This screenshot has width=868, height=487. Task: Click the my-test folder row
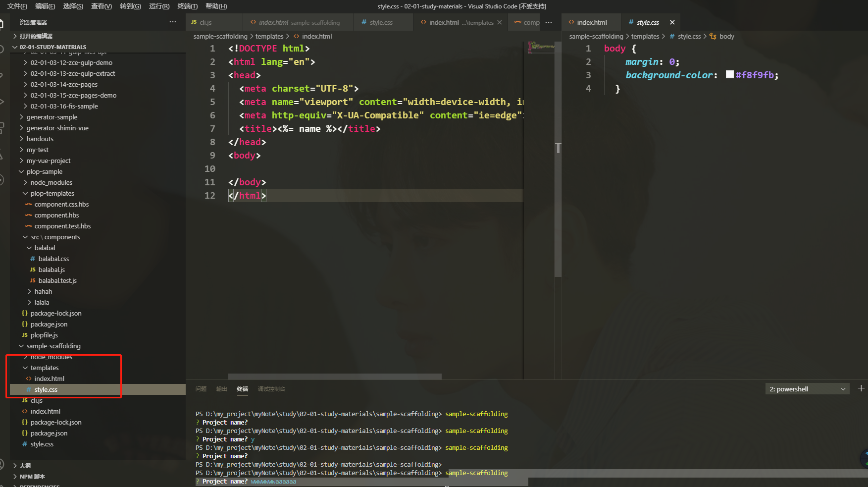point(98,150)
